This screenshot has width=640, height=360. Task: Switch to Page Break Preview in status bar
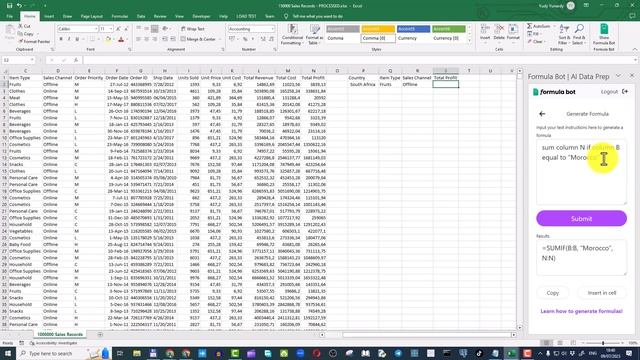tap(573, 343)
